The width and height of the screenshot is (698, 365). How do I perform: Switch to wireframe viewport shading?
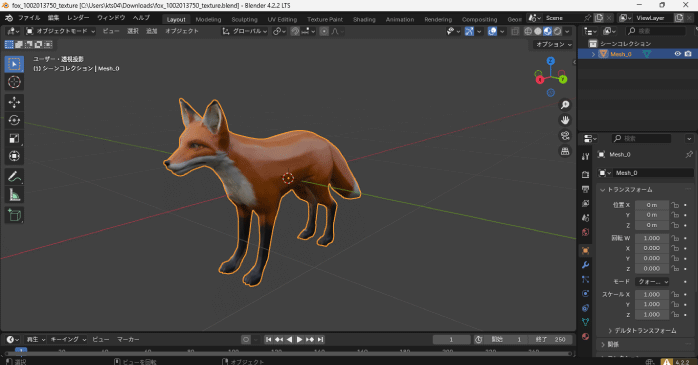pos(528,31)
